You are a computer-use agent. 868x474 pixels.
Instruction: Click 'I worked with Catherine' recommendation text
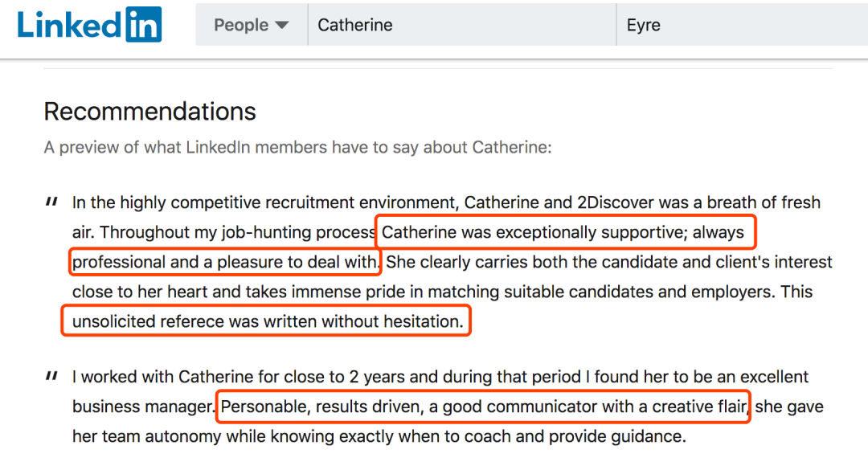click(440, 377)
